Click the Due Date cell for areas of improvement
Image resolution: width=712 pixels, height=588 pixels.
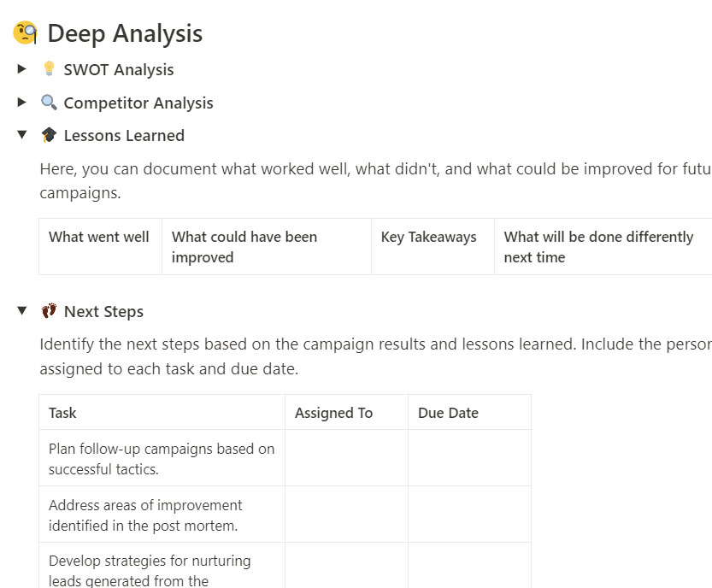469,514
